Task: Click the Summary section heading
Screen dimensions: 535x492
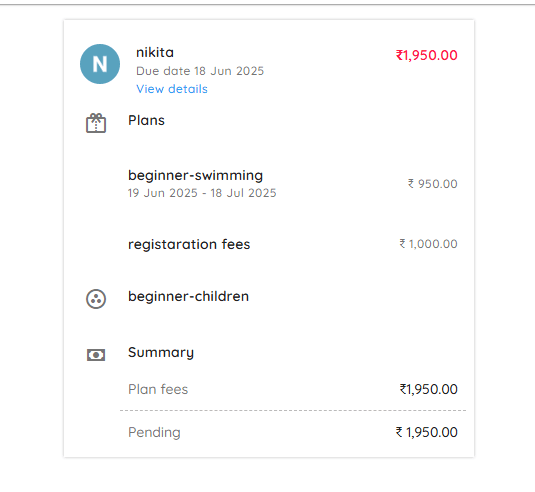Action: pos(161,352)
